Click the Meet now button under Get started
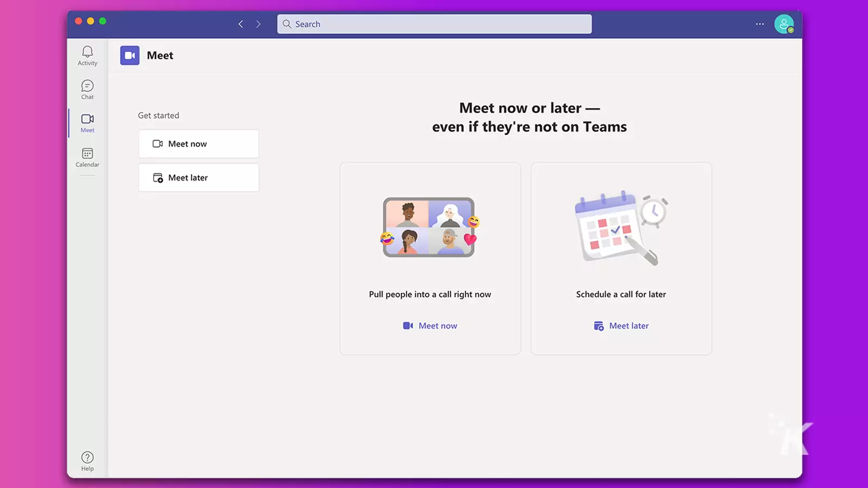 (199, 144)
